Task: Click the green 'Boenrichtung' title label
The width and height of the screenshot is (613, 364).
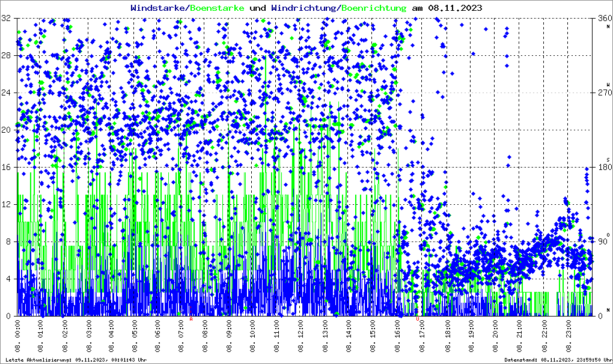Action: pos(374,8)
